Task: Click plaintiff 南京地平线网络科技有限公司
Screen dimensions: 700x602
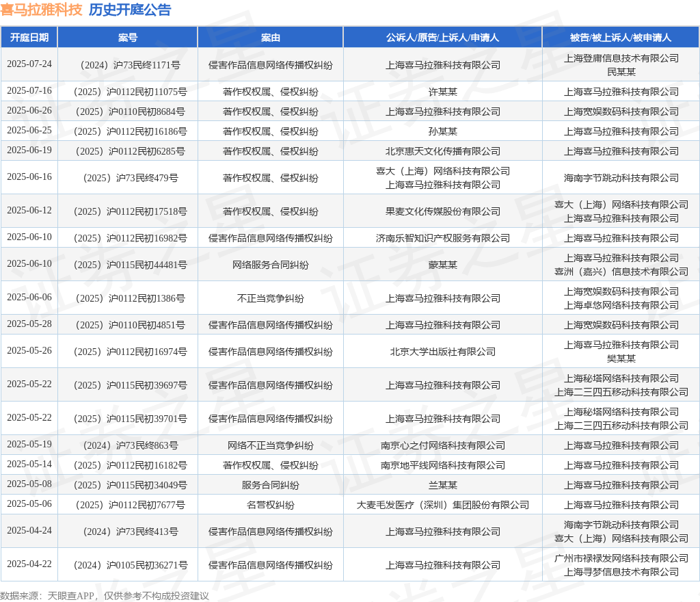Action: point(442,466)
